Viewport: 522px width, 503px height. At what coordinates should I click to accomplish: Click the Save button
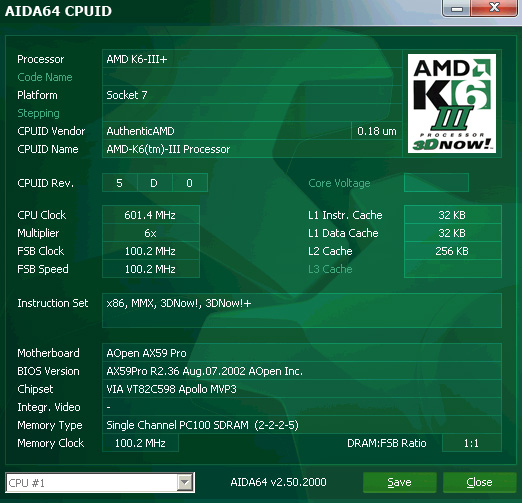(x=399, y=482)
